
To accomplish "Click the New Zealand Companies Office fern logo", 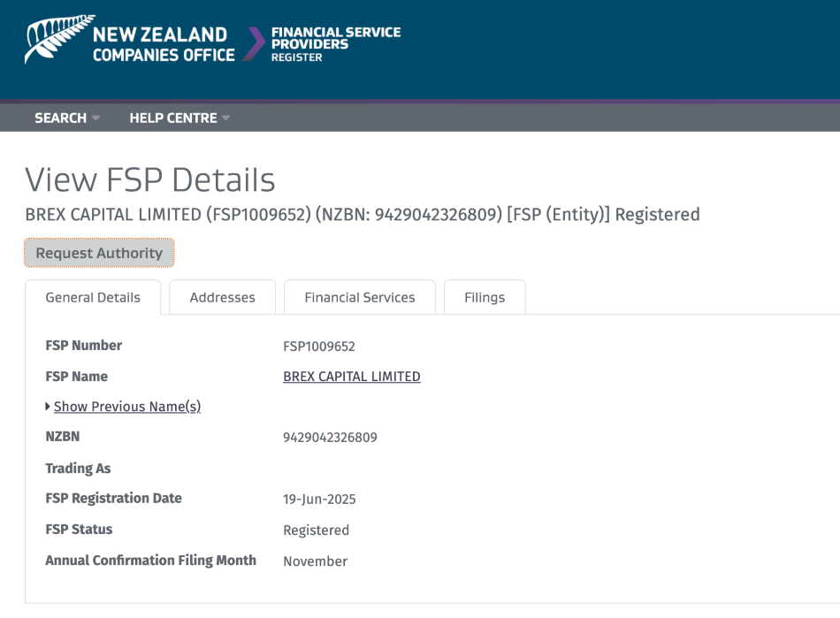I will (130, 40).
